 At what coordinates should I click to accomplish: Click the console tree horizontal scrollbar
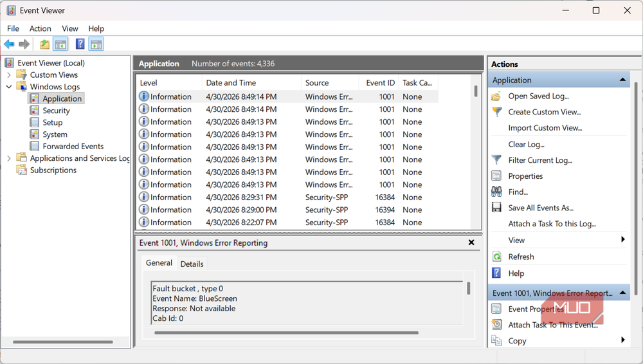(63, 342)
